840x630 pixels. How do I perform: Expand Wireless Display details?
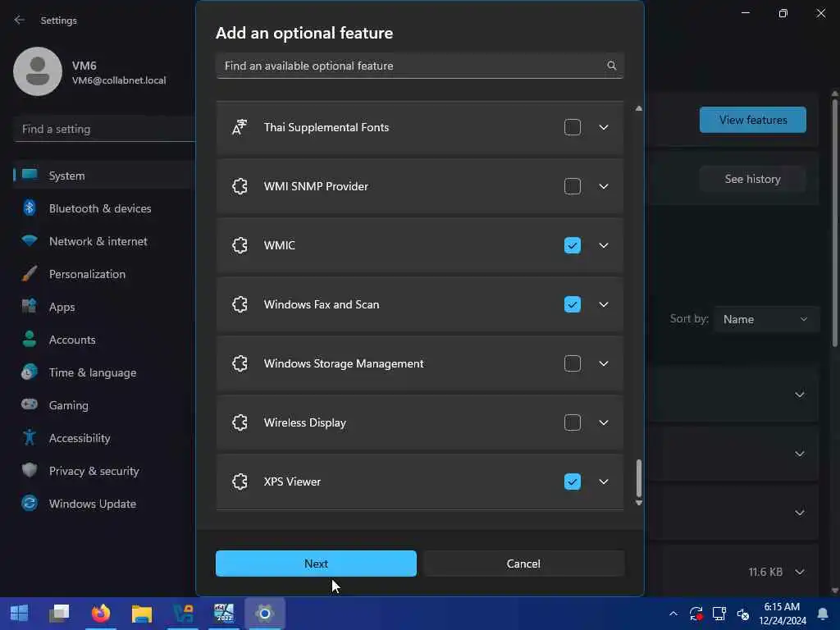(603, 422)
